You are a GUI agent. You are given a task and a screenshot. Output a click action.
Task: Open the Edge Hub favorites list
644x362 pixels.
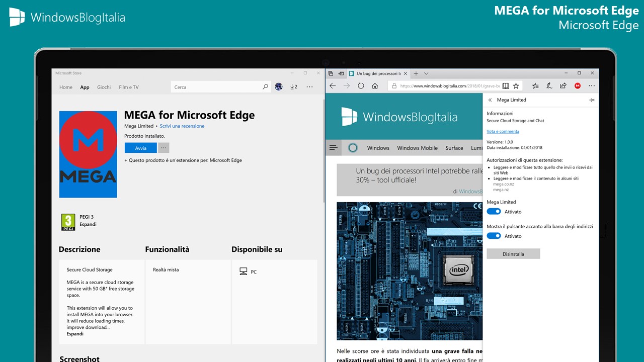click(x=535, y=86)
